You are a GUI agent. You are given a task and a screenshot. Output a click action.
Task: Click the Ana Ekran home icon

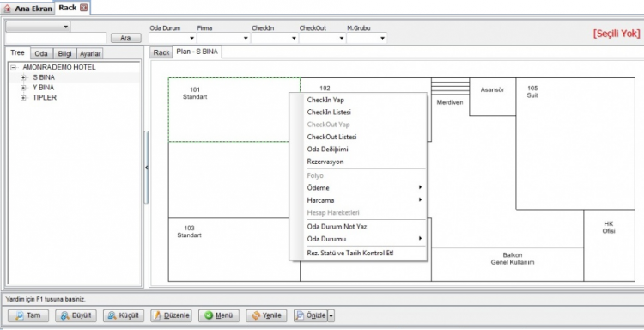tap(7, 9)
